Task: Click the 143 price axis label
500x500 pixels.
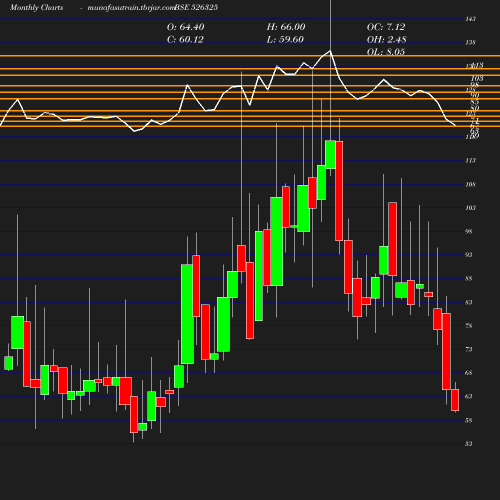Action: pyautogui.click(x=470, y=19)
